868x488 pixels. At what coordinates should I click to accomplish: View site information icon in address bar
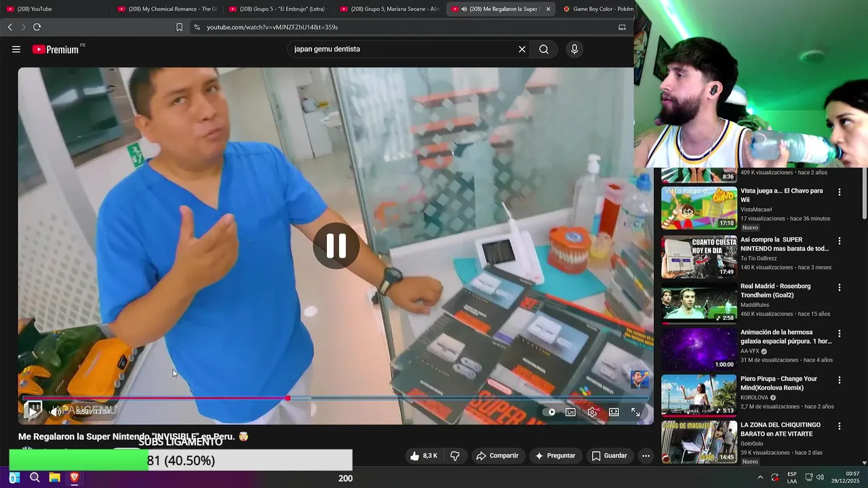pyautogui.click(x=197, y=27)
